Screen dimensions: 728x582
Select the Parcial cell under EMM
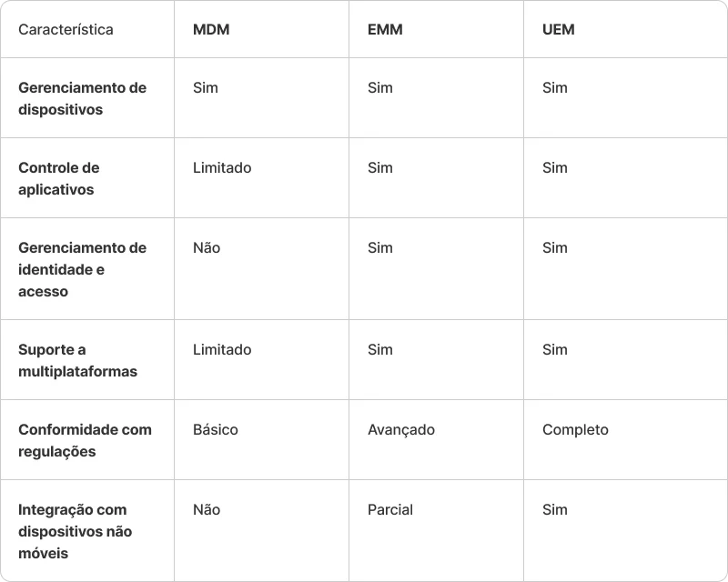(390, 509)
